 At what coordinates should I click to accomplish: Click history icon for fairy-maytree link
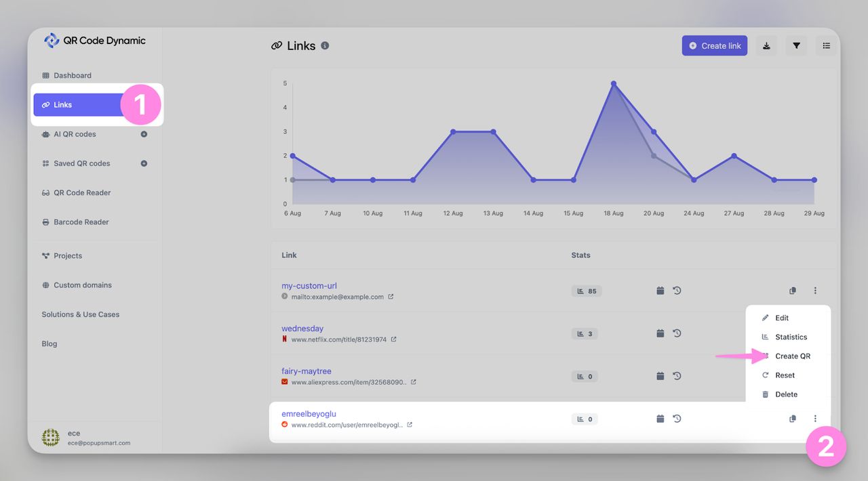(x=677, y=376)
